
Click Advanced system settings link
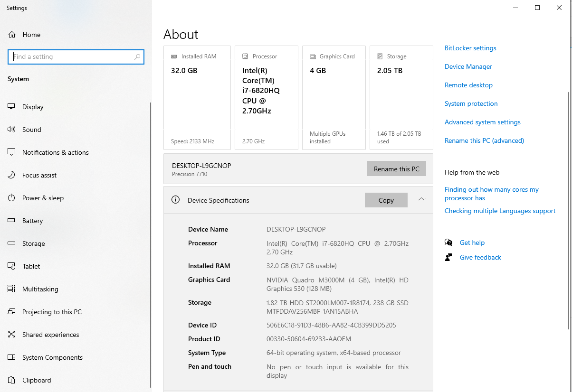coord(482,122)
